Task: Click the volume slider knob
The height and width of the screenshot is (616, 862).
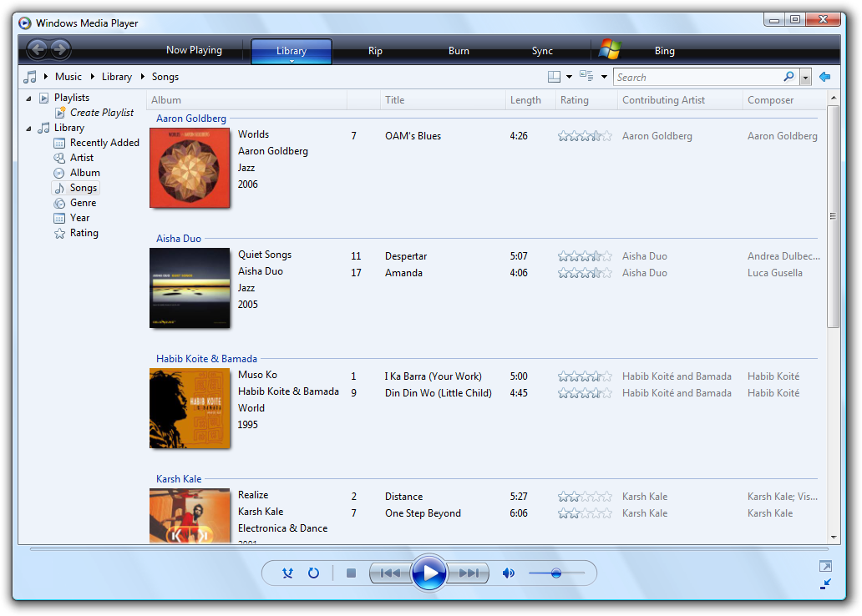Action: coord(556,573)
